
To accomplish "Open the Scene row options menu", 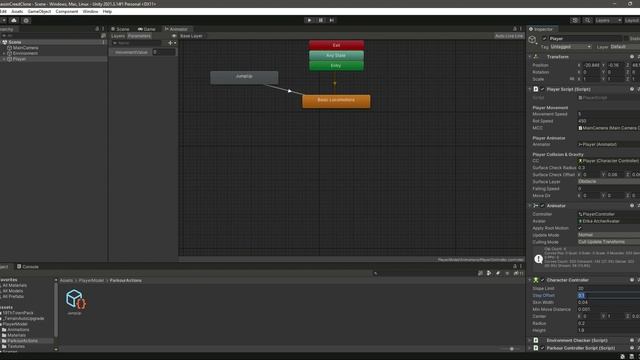I will coord(103,42).
